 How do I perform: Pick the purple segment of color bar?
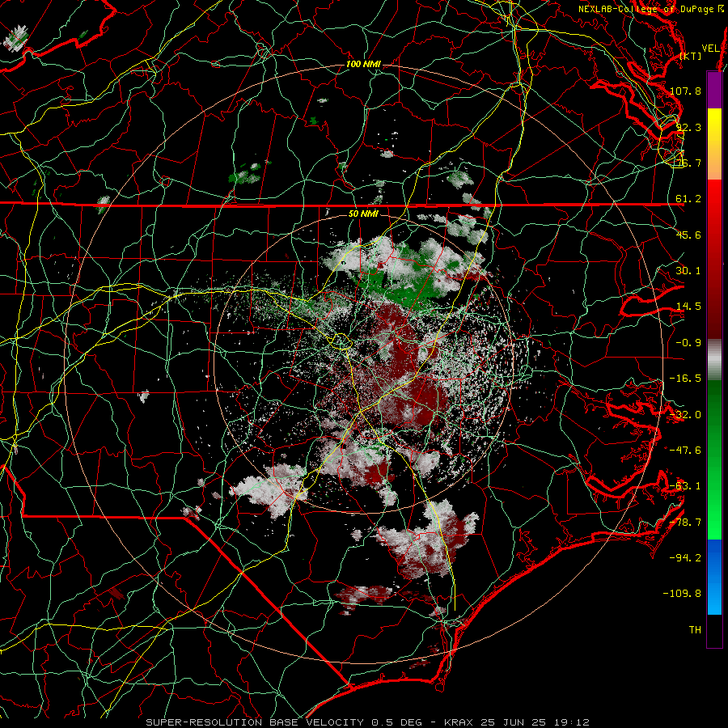[x=714, y=90]
